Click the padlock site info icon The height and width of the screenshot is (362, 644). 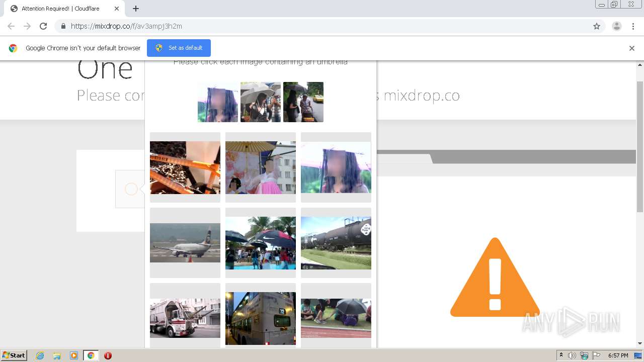[x=63, y=26]
